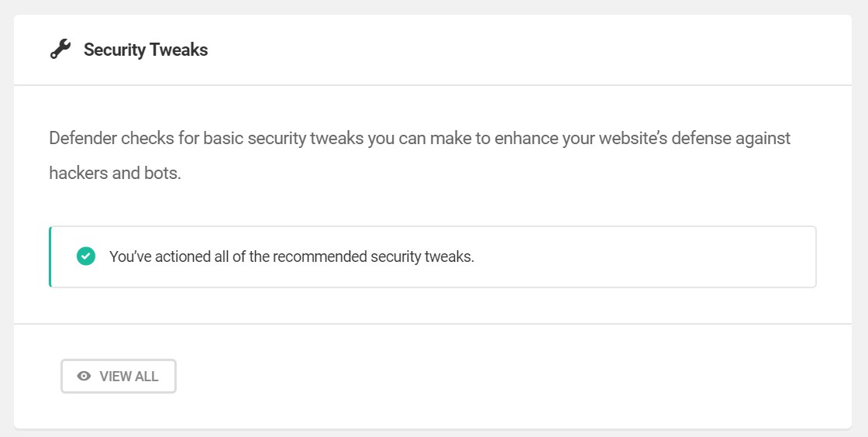The width and height of the screenshot is (868, 437).
Task: Click the green checkmark success icon
Action: 86,256
